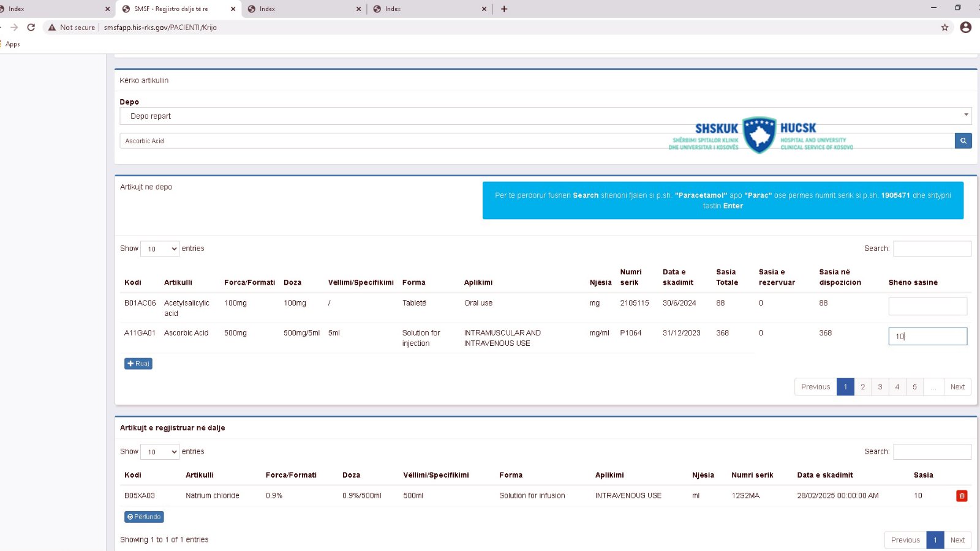Expand the Depo repart dropdown
This screenshot has width=980, height=551.
(545, 116)
